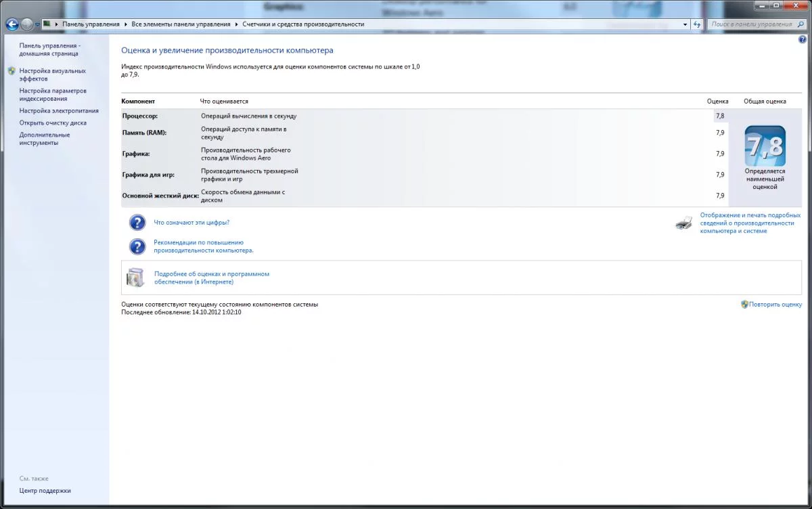Select 'Все элементы панели управления' breadcrumb

click(x=181, y=24)
